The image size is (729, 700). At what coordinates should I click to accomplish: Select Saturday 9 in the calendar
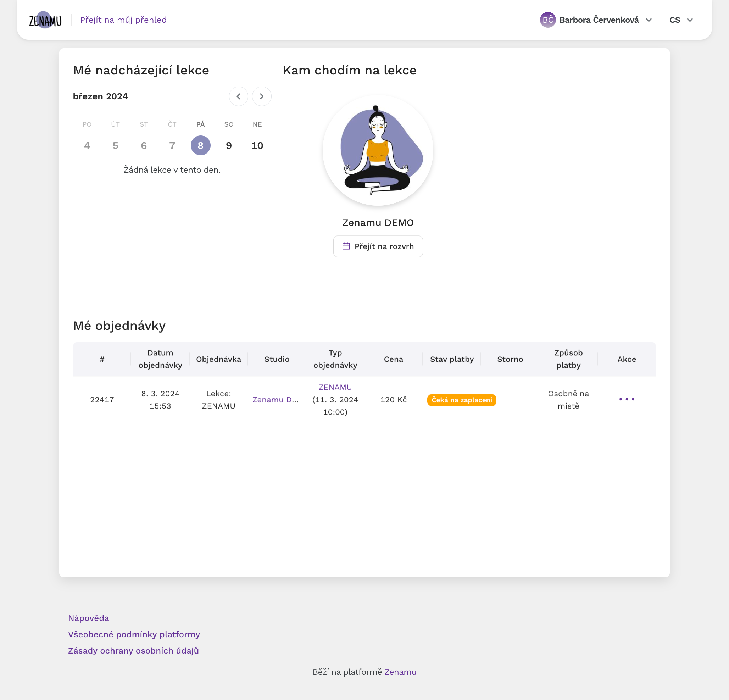point(229,145)
